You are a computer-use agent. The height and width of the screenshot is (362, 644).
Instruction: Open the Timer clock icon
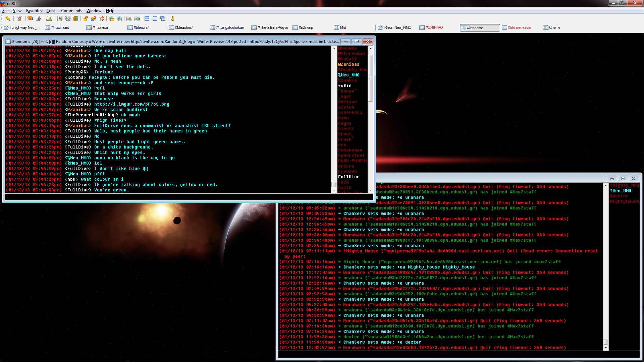pos(68,18)
